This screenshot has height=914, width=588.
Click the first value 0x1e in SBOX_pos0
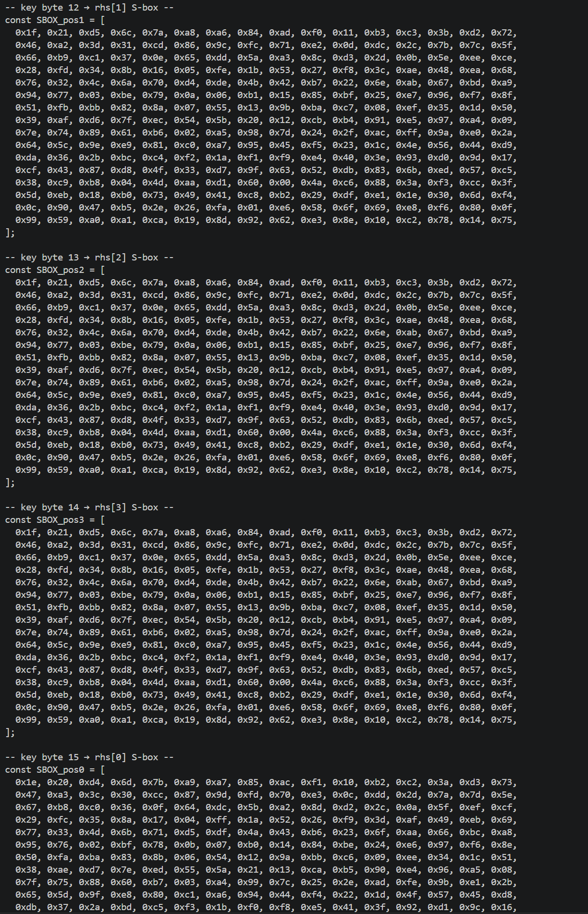26,782
